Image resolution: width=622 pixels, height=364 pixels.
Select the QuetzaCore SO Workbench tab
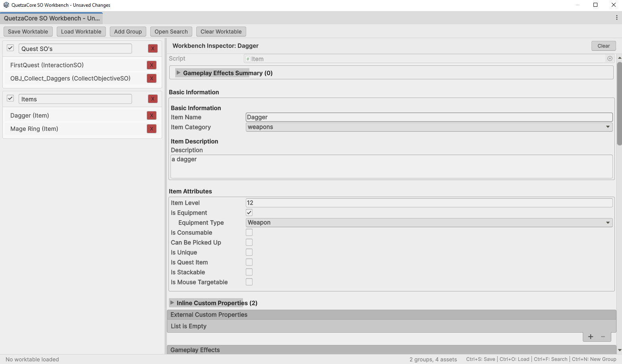tap(52, 18)
